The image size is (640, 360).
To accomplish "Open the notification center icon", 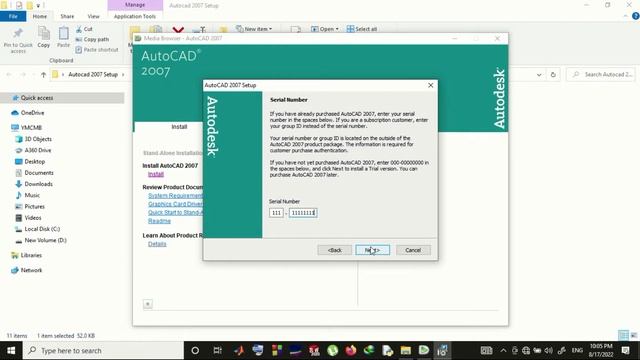I will click(626, 351).
